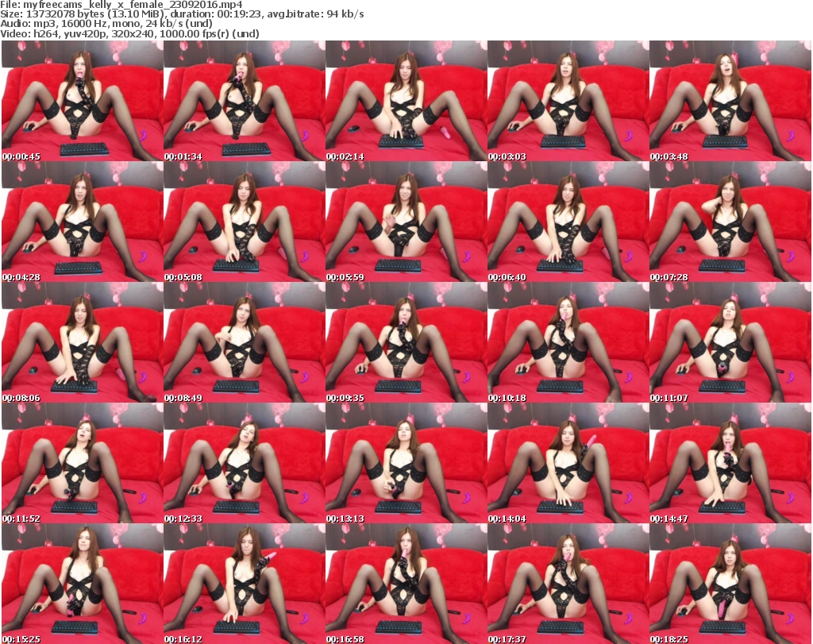The image size is (813, 644).
Task: Click the 'Audio: mp3, 16000 Hz' header line
Action: pyautogui.click(x=106, y=24)
